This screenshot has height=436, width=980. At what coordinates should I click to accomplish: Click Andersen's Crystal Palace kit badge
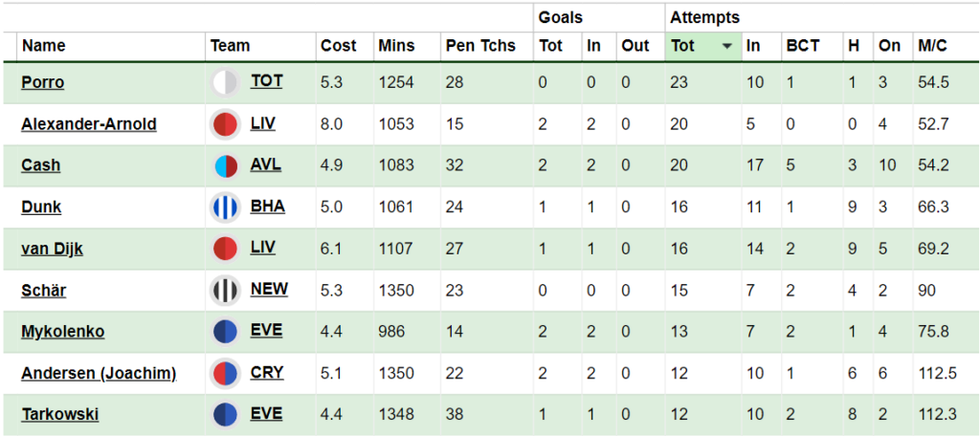[225, 373]
